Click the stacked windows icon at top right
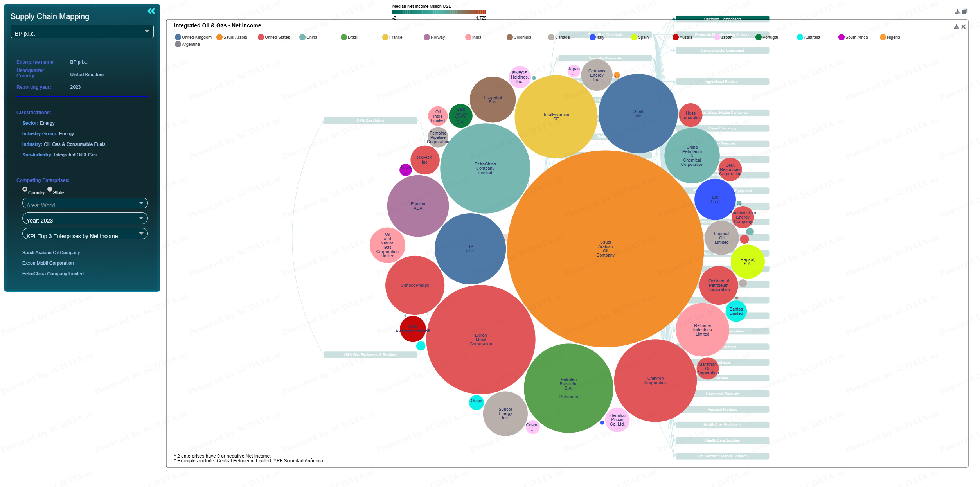The height and width of the screenshot is (487, 980). [965, 11]
